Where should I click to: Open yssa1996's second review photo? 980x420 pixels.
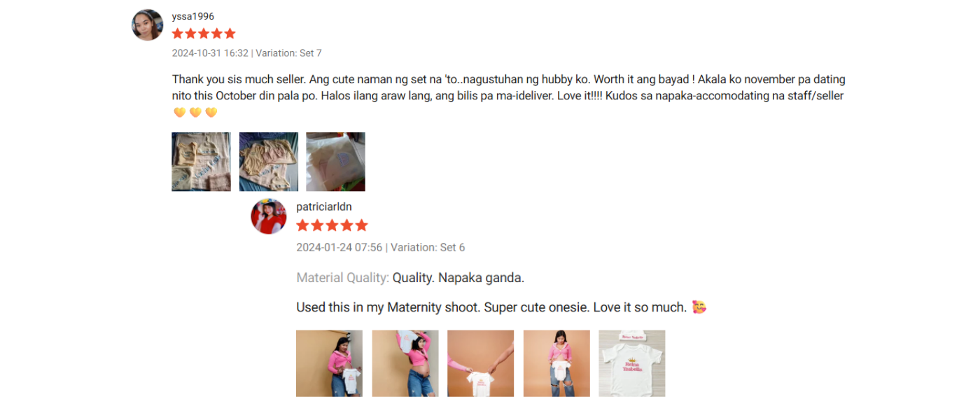click(x=269, y=162)
